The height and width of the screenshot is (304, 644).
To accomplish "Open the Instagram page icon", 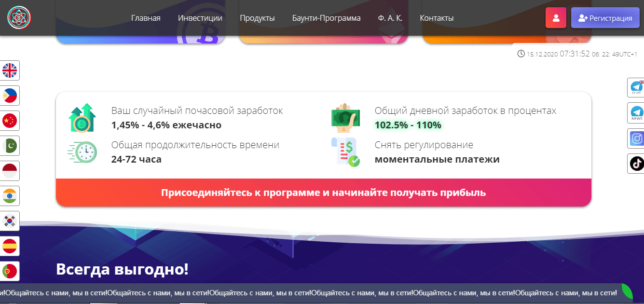I will click(x=636, y=138).
